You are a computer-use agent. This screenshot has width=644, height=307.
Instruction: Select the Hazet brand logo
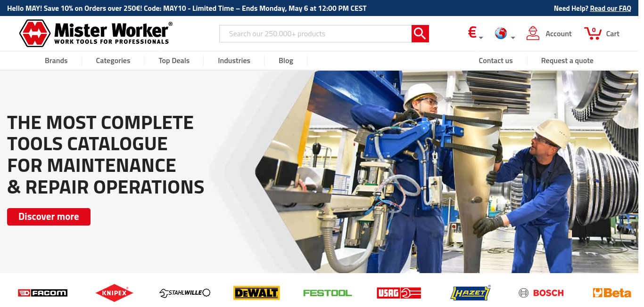pyautogui.click(x=471, y=293)
